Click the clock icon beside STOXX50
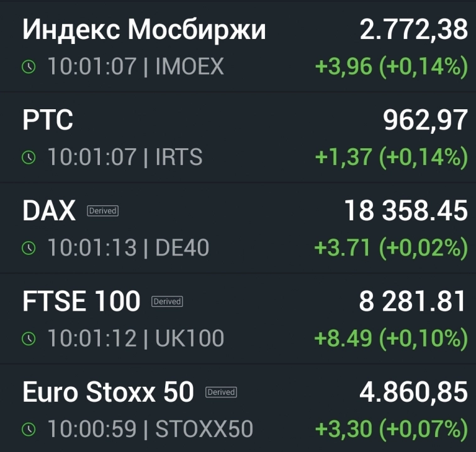476x452 pixels. click(29, 429)
